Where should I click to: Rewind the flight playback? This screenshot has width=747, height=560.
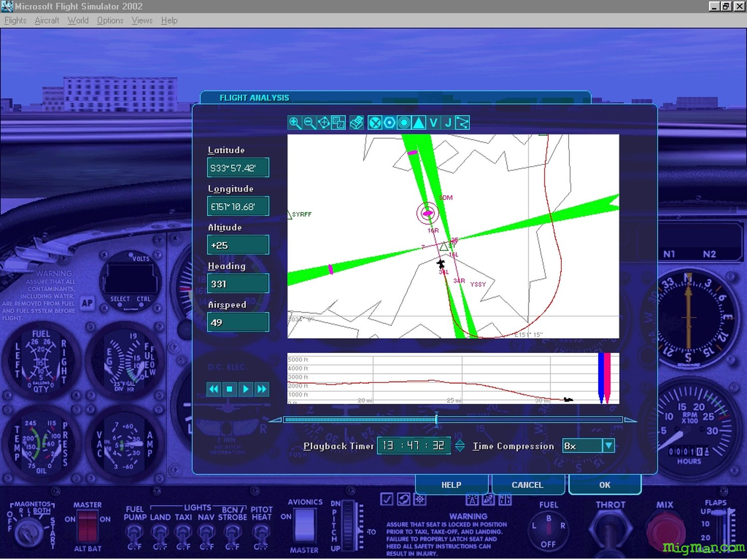[214, 389]
